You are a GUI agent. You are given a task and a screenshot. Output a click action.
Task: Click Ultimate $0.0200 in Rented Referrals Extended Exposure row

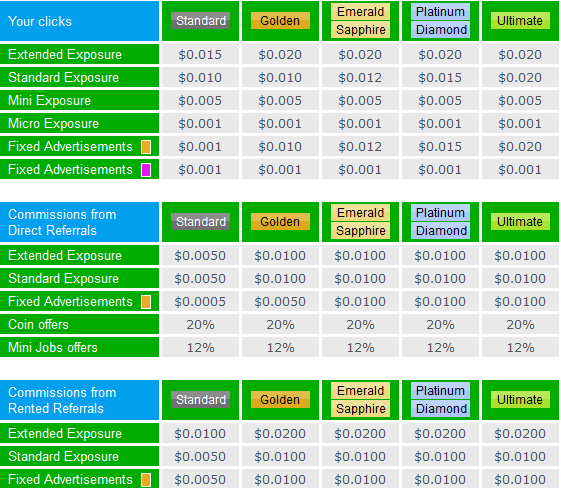pos(520,433)
